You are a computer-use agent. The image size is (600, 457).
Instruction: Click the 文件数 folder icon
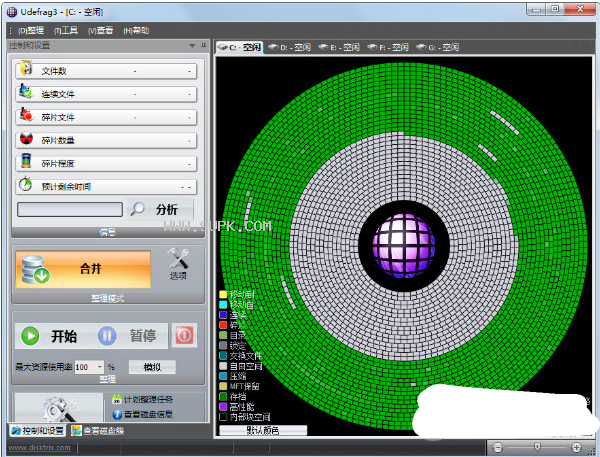point(26,68)
